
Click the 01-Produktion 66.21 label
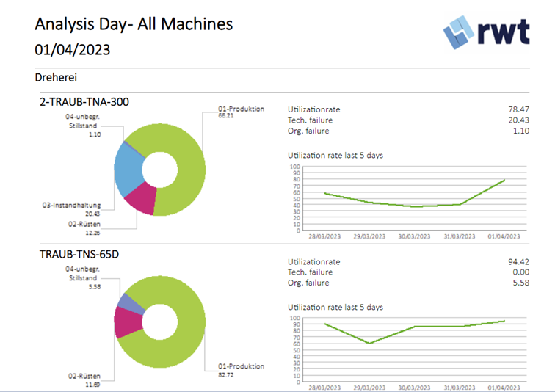[241, 112]
